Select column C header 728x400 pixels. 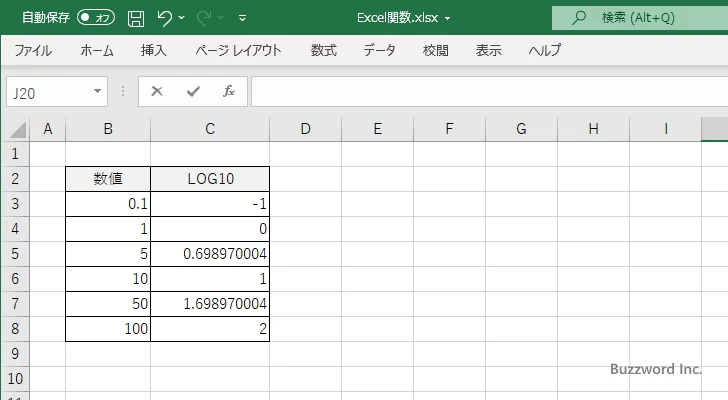click(x=210, y=129)
